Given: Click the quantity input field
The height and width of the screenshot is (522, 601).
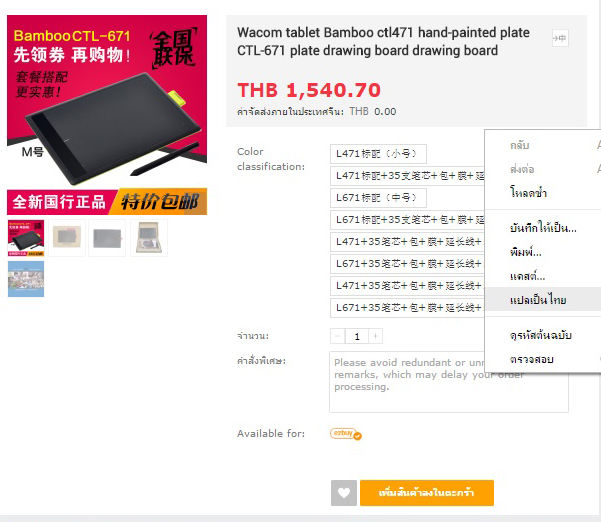Looking at the screenshot, I should (x=357, y=336).
